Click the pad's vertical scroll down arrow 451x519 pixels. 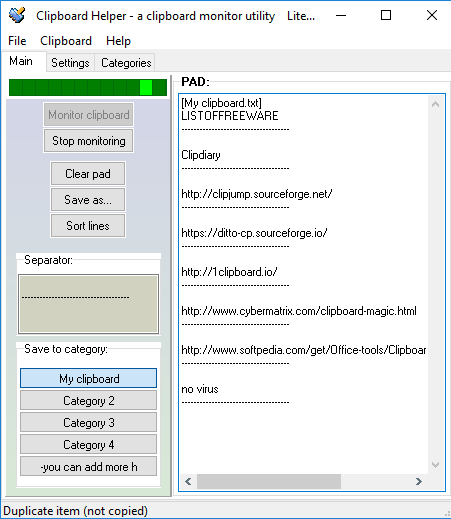tap(435, 465)
